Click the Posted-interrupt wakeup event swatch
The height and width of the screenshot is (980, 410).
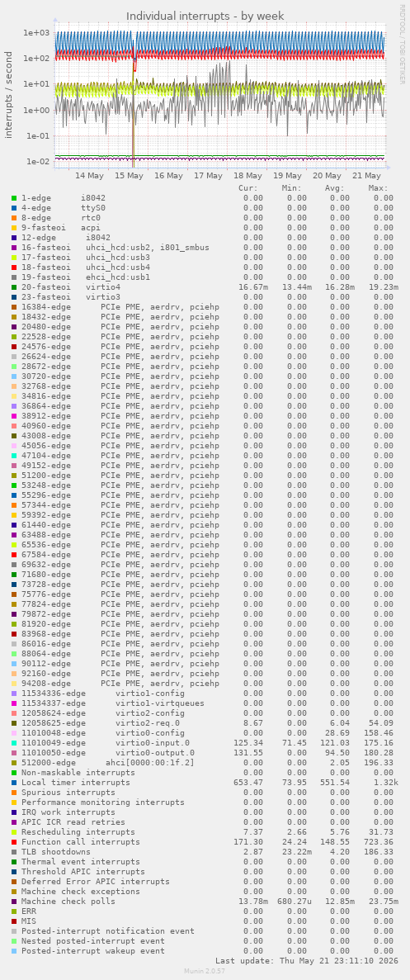click(14, 950)
